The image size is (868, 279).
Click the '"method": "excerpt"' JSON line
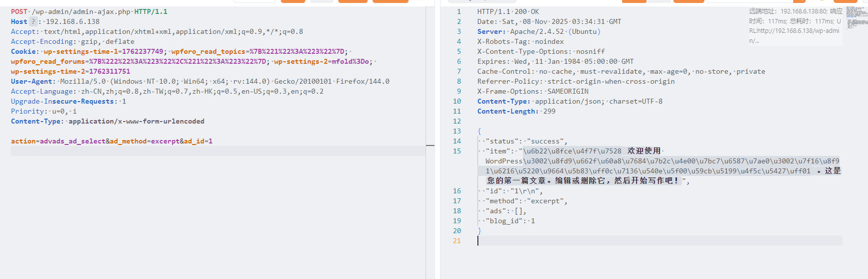coord(526,201)
